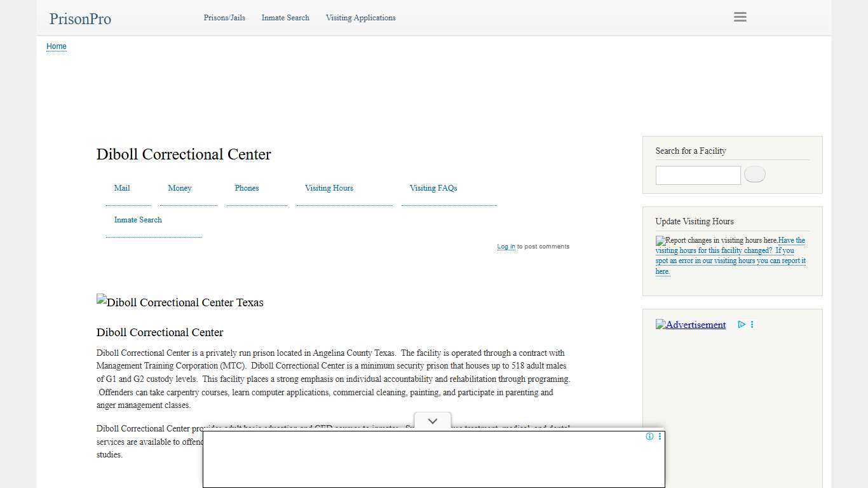Click the Inmate Search tab below Mail

tap(138, 220)
